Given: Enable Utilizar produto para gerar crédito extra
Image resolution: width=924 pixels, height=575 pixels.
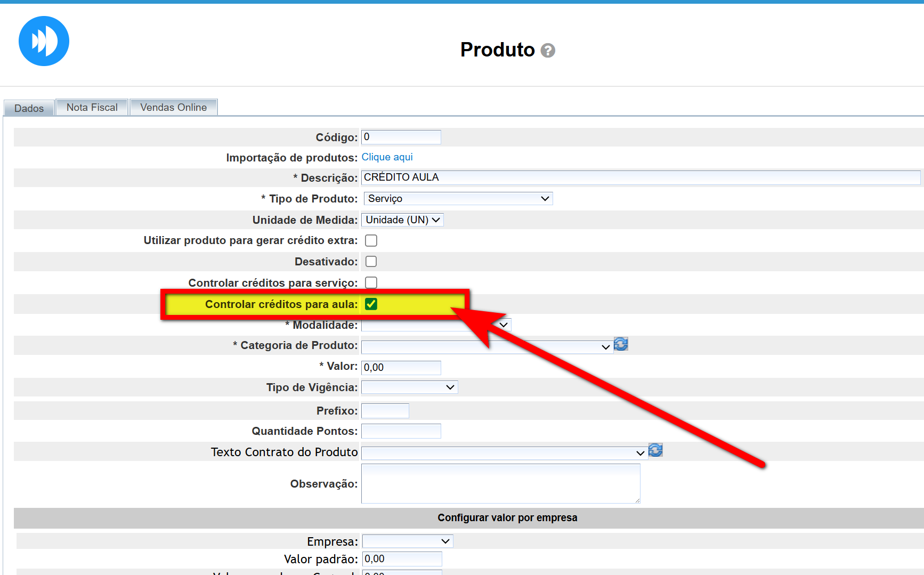Looking at the screenshot, I should pos(371,241).
